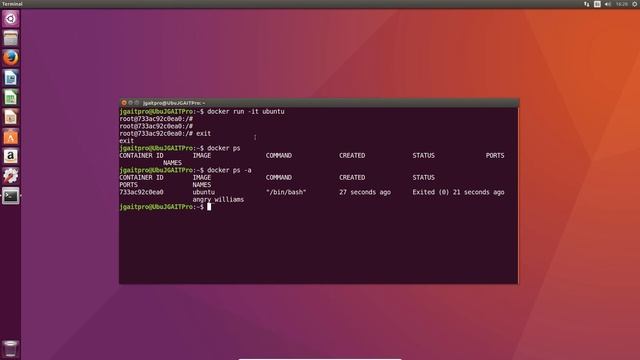Launch LibreOffice Impress from the launcher
Viewport: 640px width, 360px height.
pyautogui.click(x=11, y=117)
